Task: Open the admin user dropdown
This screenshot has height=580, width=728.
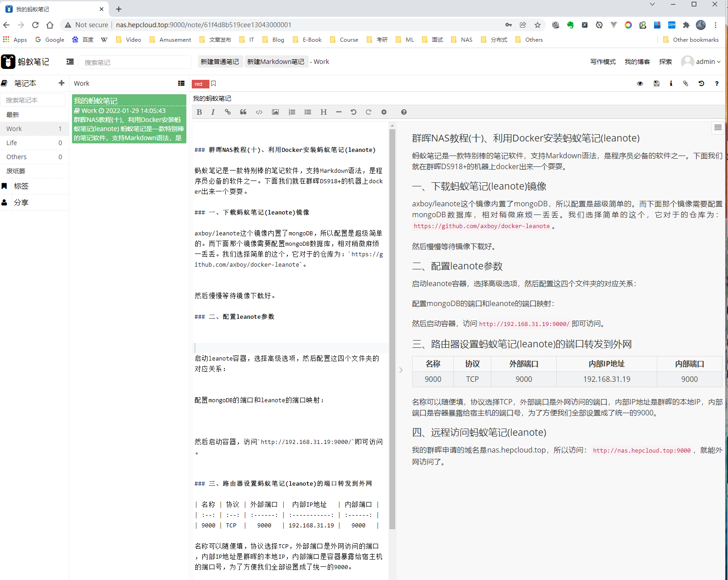Action: pyautogui.click(x=701, y=62)
